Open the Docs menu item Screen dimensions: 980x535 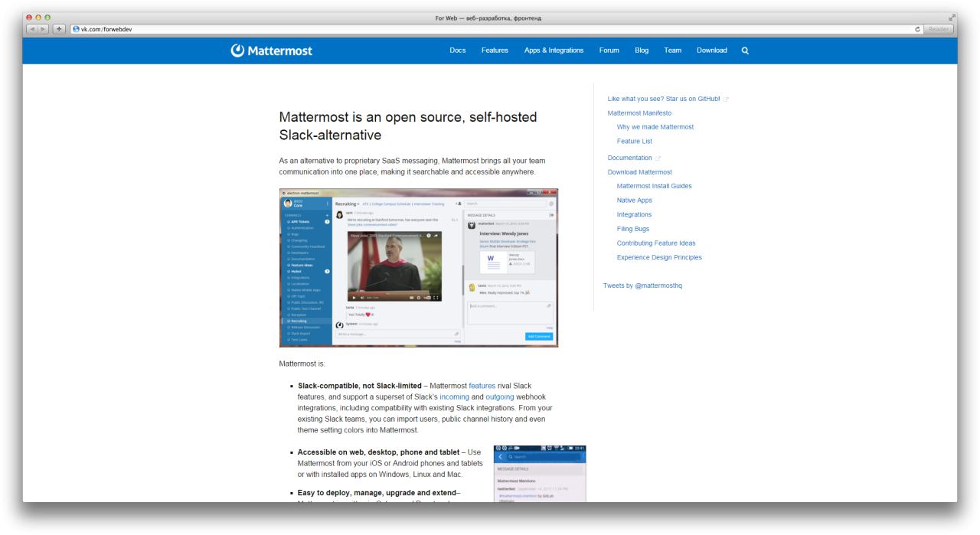pos(458,51)
